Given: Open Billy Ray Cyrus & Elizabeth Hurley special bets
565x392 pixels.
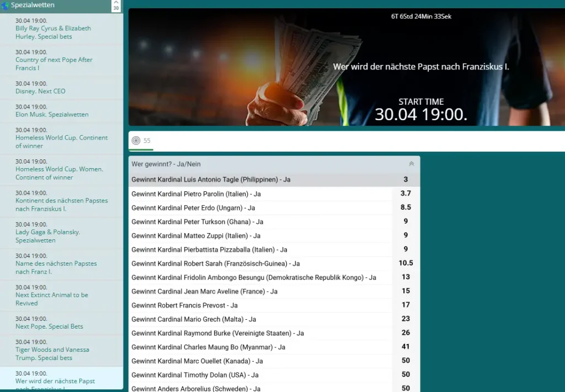Looking at the screenshot, I should 61,29.
